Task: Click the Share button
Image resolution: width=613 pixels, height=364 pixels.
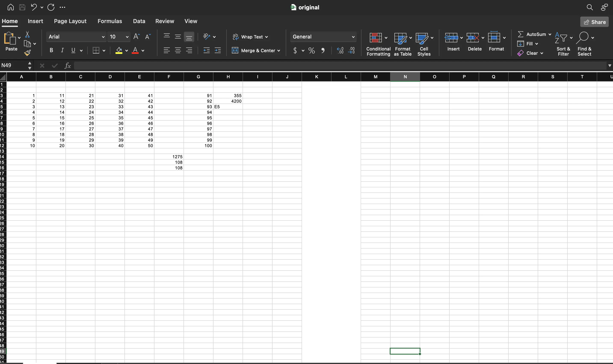Action: [x=594, y=22]
